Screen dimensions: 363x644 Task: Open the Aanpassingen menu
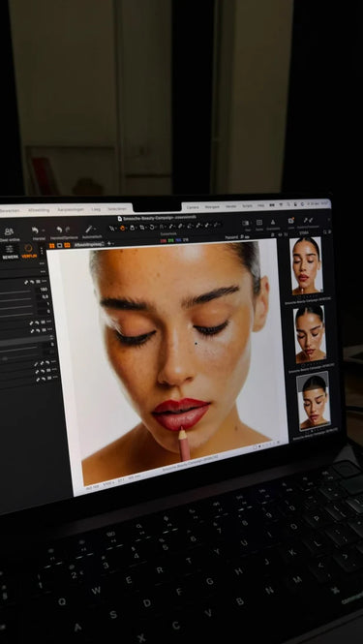(71, 209)
